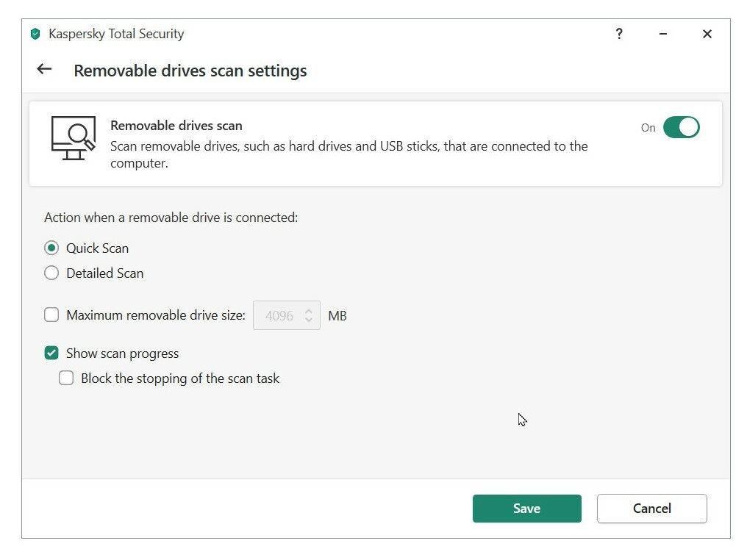The height and width of the screenshot is (560, 747).
Task: Click the Removable drives scan settings heading
Action: [x=190, y=71]
